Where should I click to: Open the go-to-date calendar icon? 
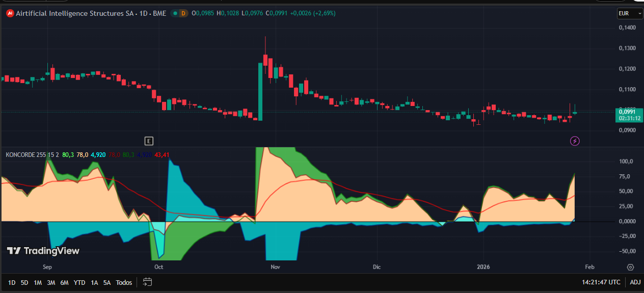(x=147, y=282)
